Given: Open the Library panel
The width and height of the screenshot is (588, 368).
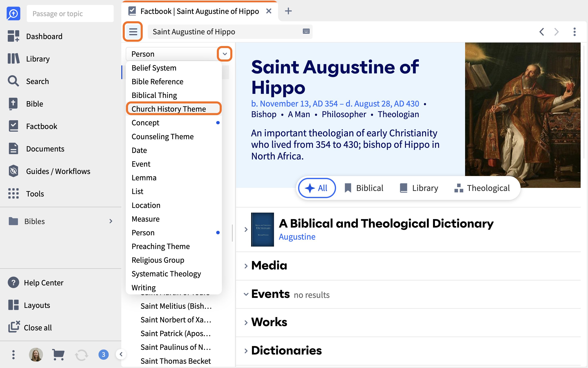Looking at the screenshot, I should [29, 59].
